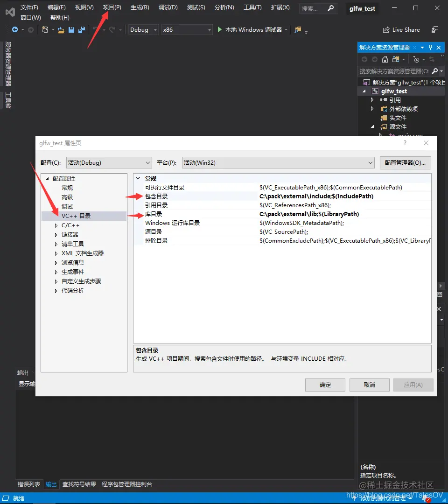Open Solution Explorer window options dropdown arrow

click(x=422, y=48)
